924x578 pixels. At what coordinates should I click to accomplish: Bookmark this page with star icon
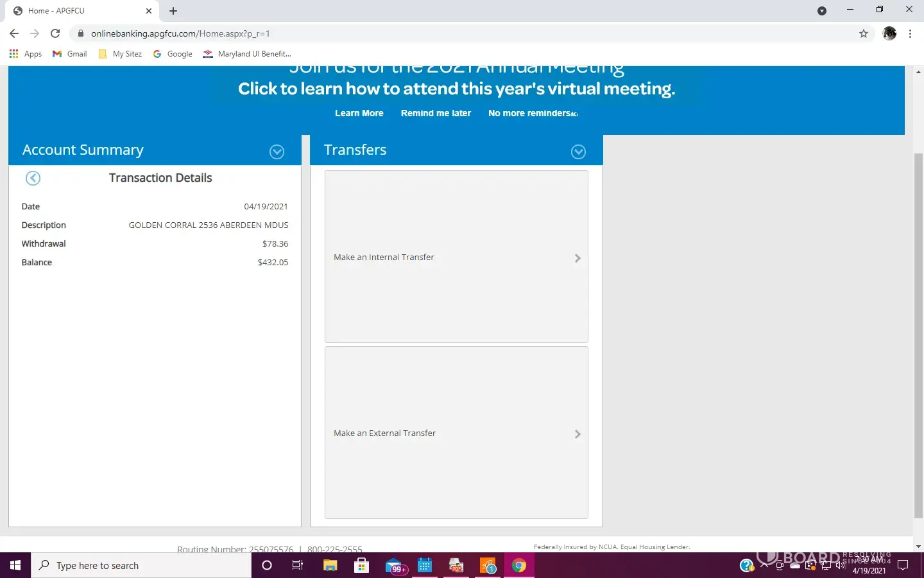864,33
